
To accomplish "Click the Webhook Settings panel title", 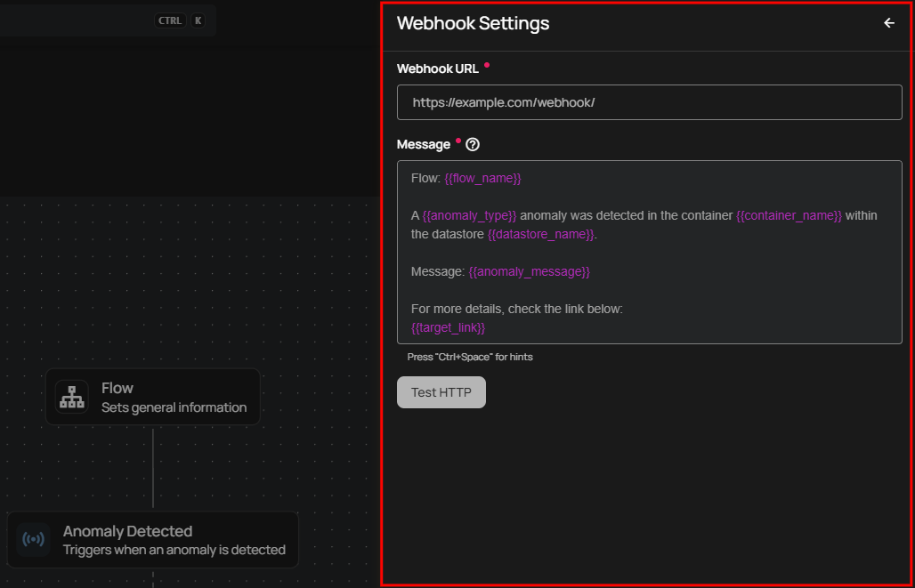I will tap(473, 23).
